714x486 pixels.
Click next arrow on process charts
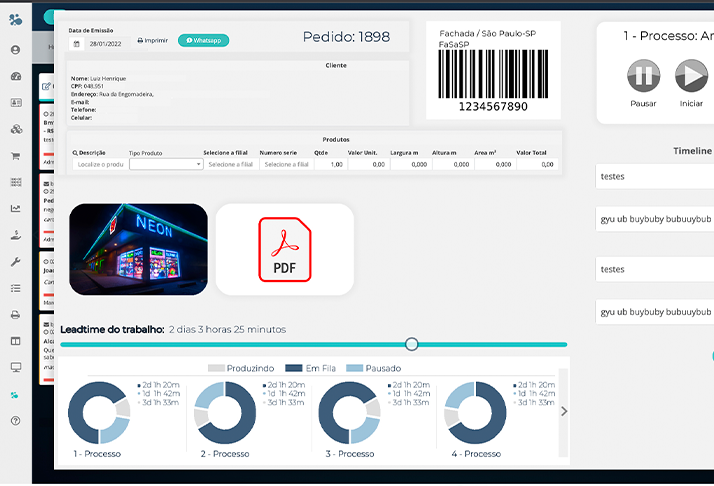coord(564,411)
